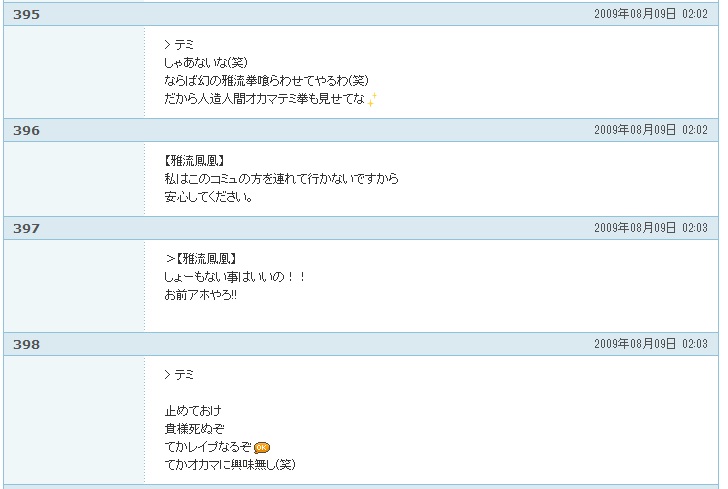Click the timestamp on post 396
Screen dimensions: 728x489
[x=650, y=131]
